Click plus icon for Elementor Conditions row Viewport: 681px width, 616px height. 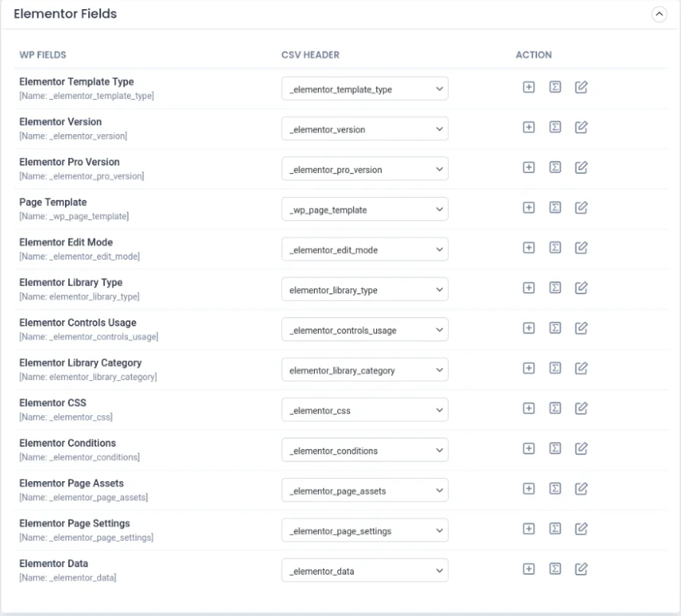[x=528, y=449]
